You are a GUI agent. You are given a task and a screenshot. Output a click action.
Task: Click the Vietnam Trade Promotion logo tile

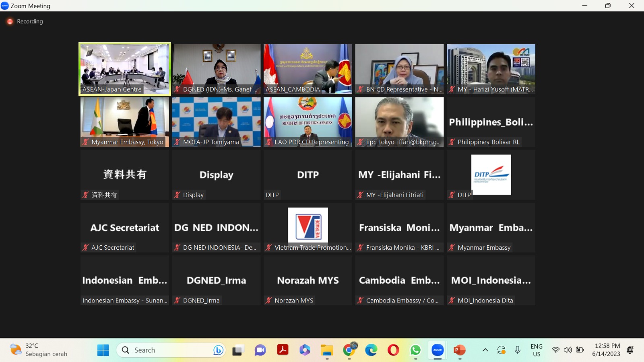click(x=308, y=228)
